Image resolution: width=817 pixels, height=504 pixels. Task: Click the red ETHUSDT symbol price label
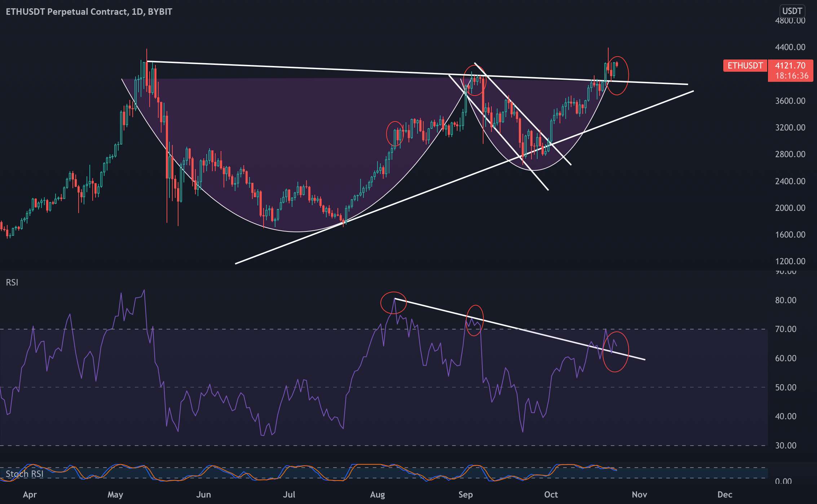click(745, 66)
